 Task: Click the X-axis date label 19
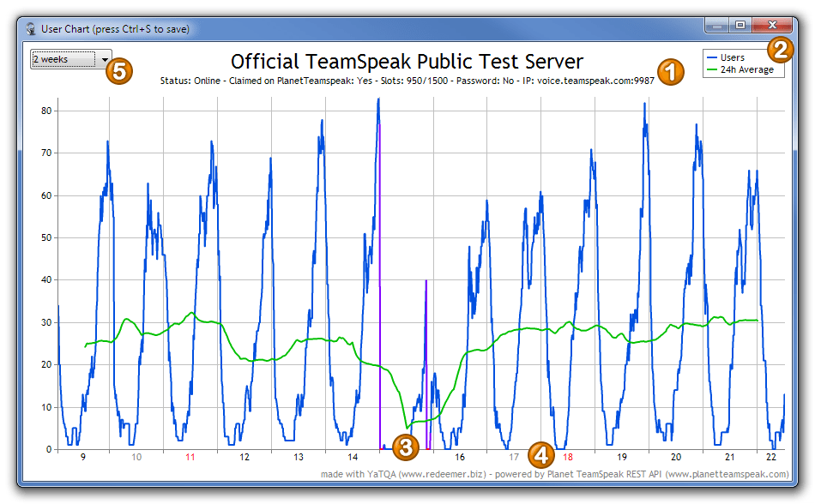click(x=622, y=457)
